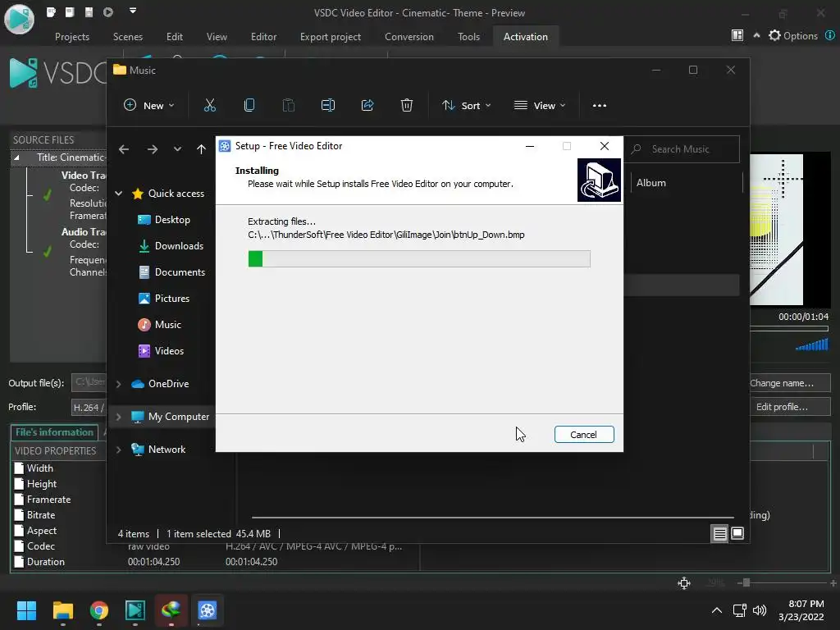Open the Tools menu in VSDC
Screen dimensions: 840x630
click(468, 37)
